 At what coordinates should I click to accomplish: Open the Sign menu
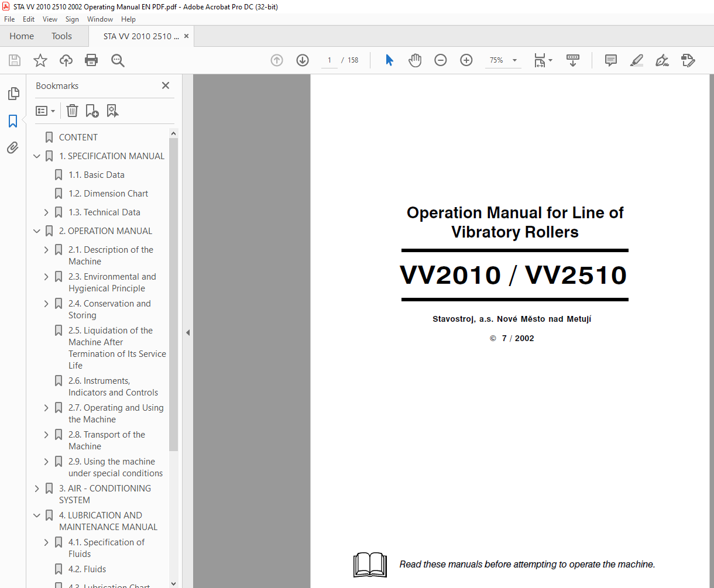click(72, 19)
